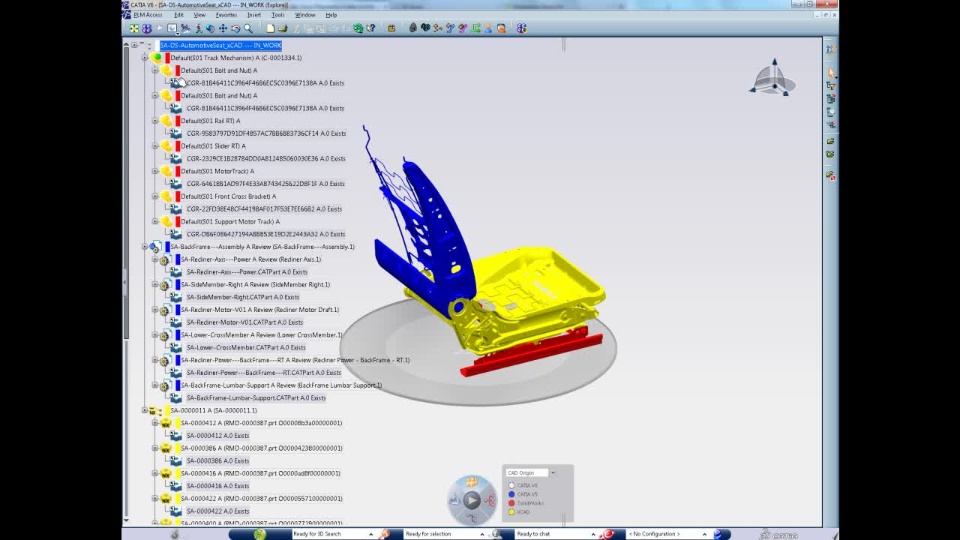This screenshot has height=540, width=960.
Task: Open the Window menu
Action: pyautogui.click(x=305, y=15)
